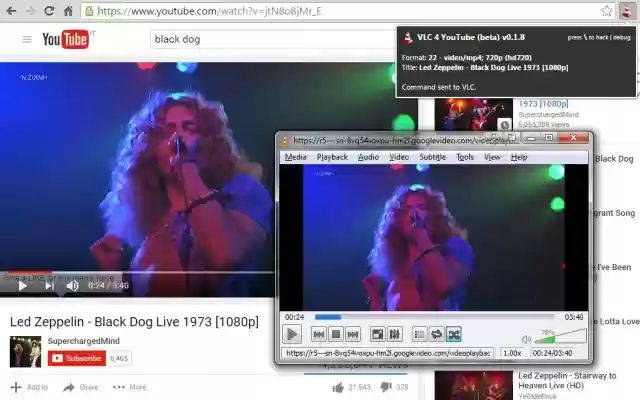
Task: Open the Media menu in VLC
Action: 296,157
